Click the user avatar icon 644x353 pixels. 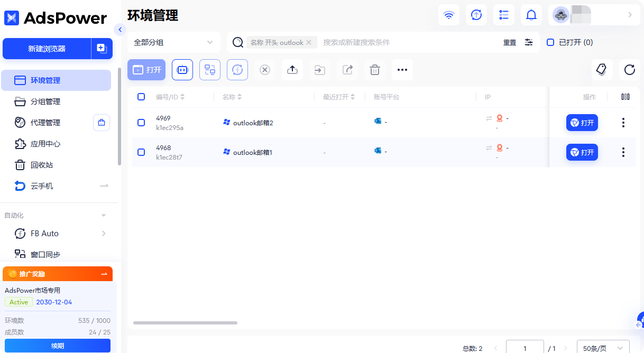click(561, 15)
